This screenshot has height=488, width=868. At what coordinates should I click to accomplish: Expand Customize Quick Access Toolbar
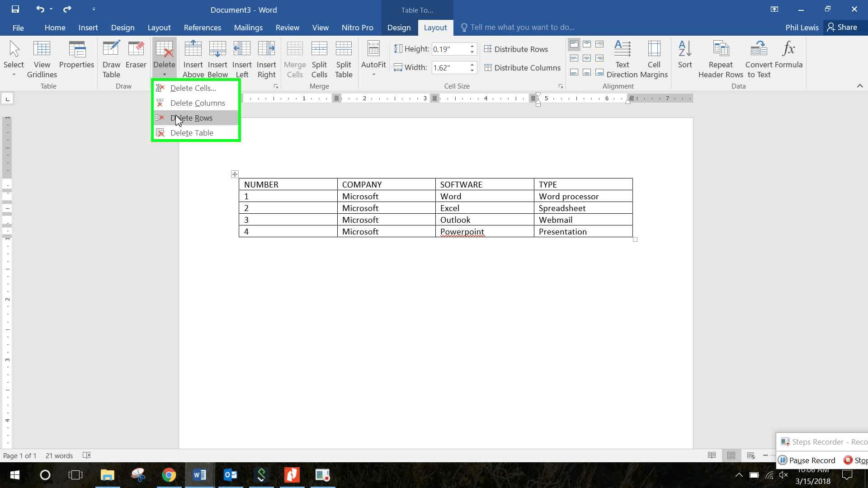point(94,9)
